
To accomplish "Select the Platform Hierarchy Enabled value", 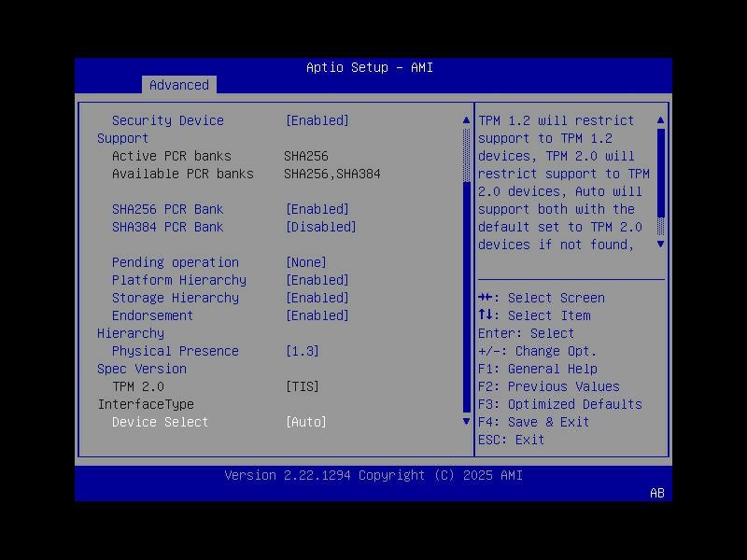I will tap(318, 280).
